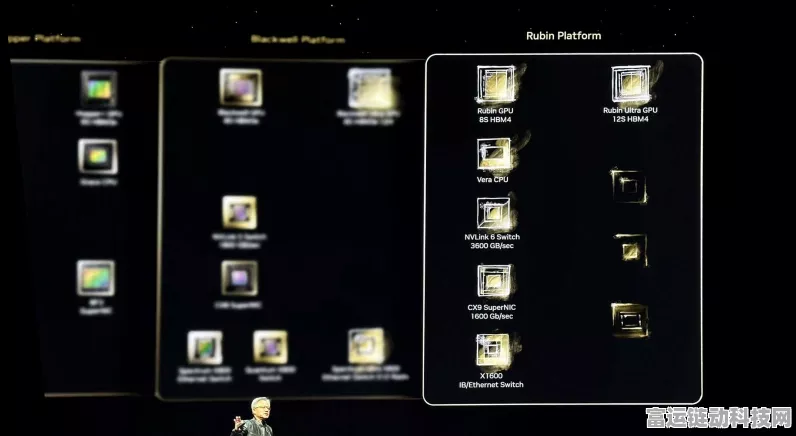796x436 pixels.
Task: Click the "1600 Gb/sec" text
Action: [x=491, y=316]
